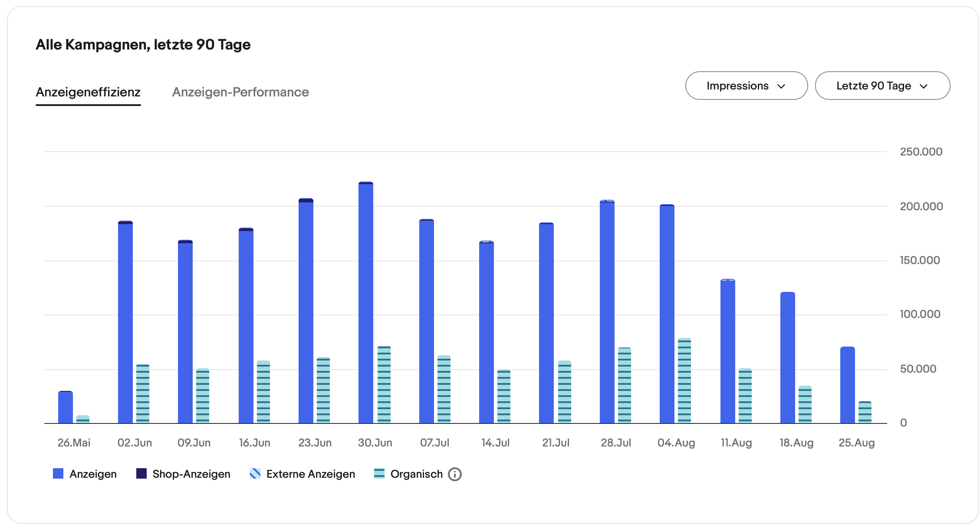Select the Anzeigeneffizienz tab
This screenshot has height=529, width=980.
pos(88,92)
